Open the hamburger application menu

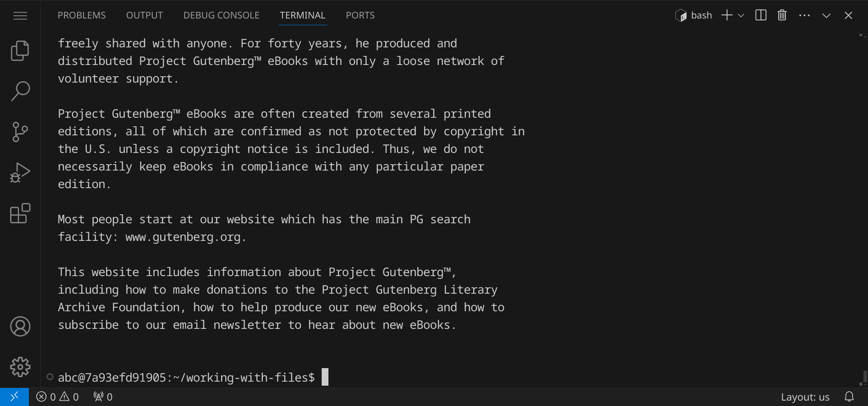(x=20, y=16)
